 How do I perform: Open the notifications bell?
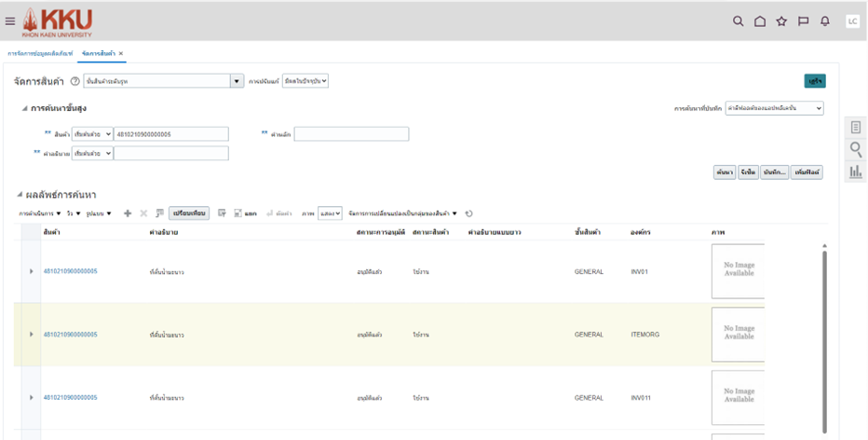(824, 21)
